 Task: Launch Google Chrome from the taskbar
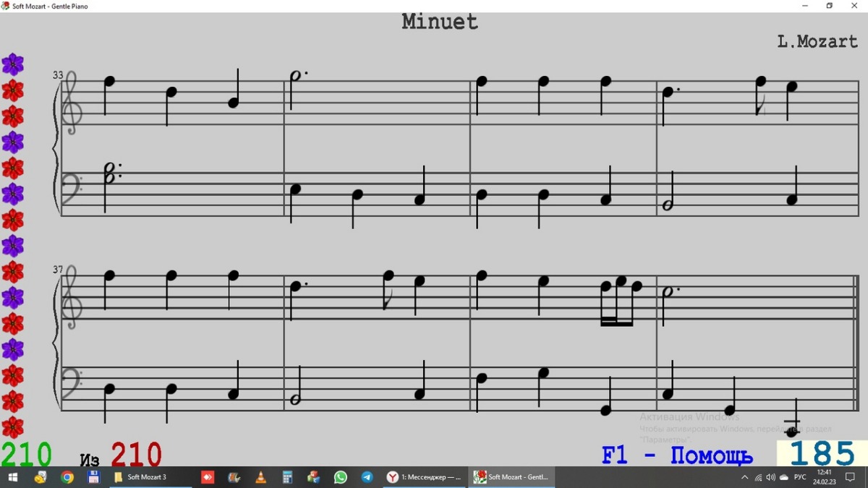(x=67, y=477)
